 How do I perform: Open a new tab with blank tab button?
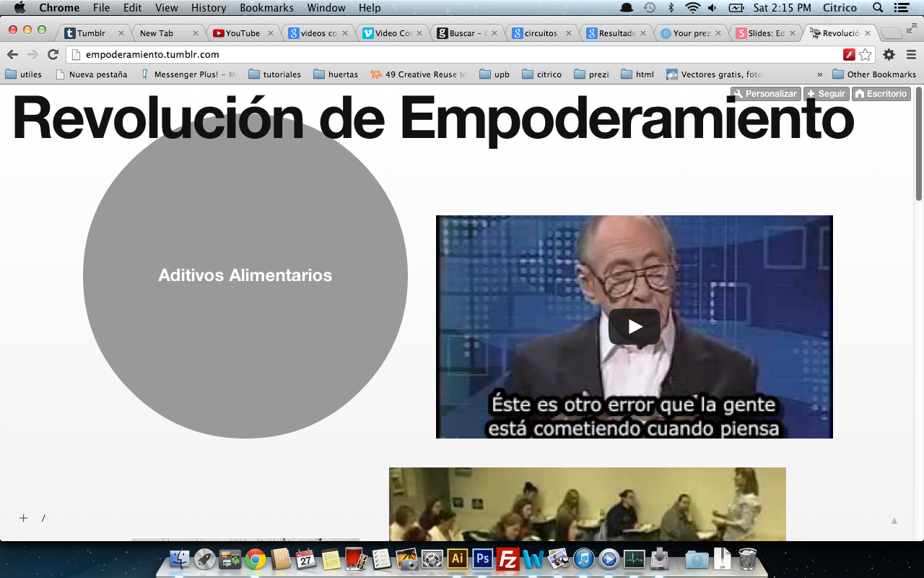point(892,33)
